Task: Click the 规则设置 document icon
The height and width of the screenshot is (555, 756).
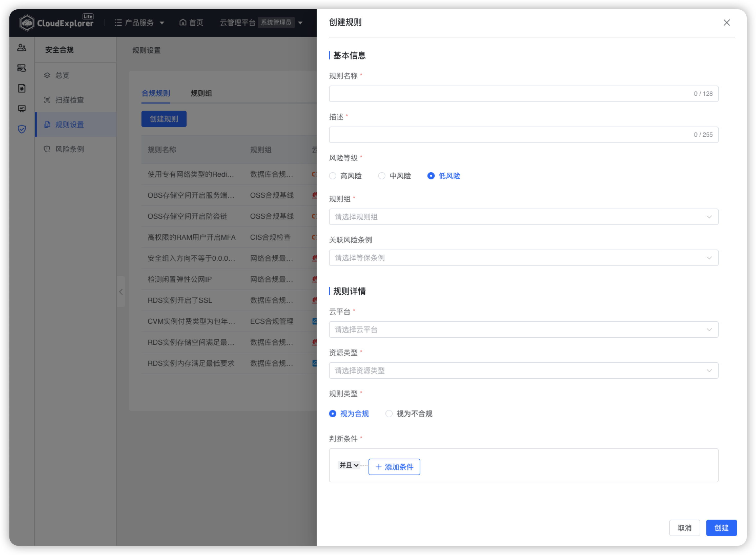Action: coord(47,124)
